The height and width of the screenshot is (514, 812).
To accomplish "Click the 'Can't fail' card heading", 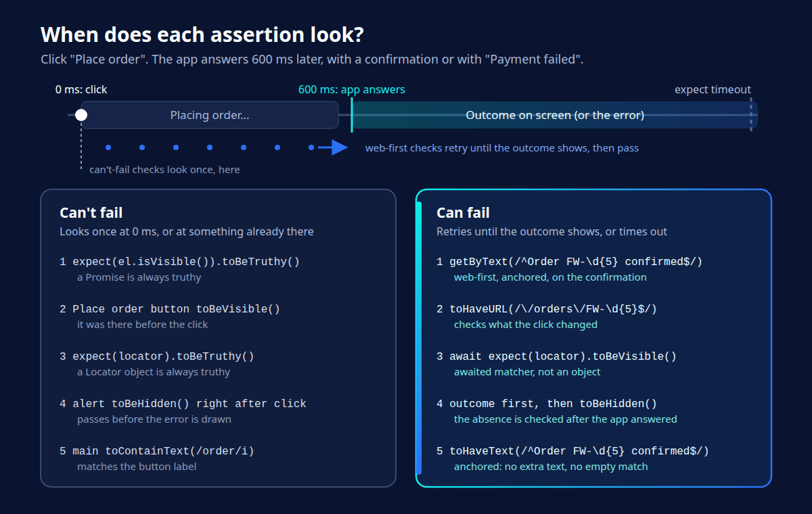I will (91, 213).
